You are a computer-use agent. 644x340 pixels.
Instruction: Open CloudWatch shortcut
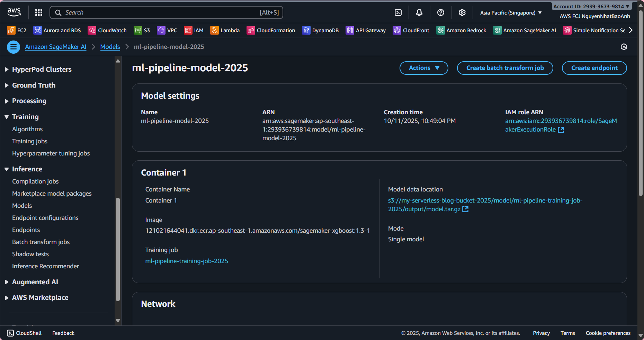[x=107, y=30]
